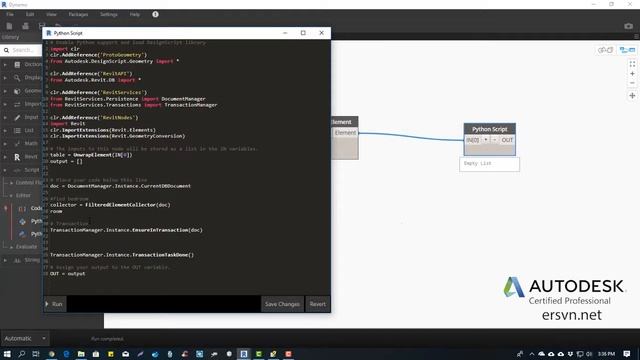This screenshot has height=360, width=640.
Task: Click the Element output port on canvas node
Action: [x=345, y=133]
